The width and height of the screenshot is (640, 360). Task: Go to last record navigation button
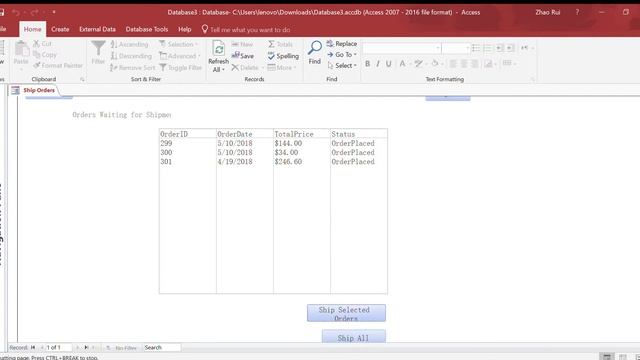pos(86,347)
